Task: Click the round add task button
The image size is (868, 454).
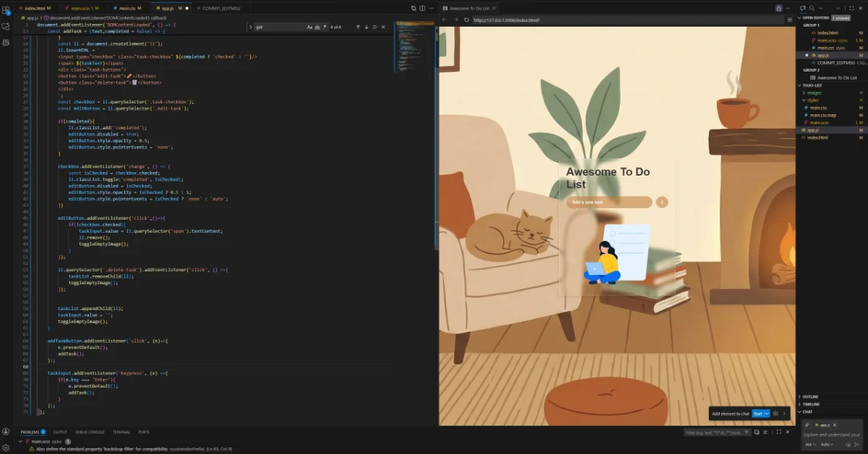Action: [661, 202]
